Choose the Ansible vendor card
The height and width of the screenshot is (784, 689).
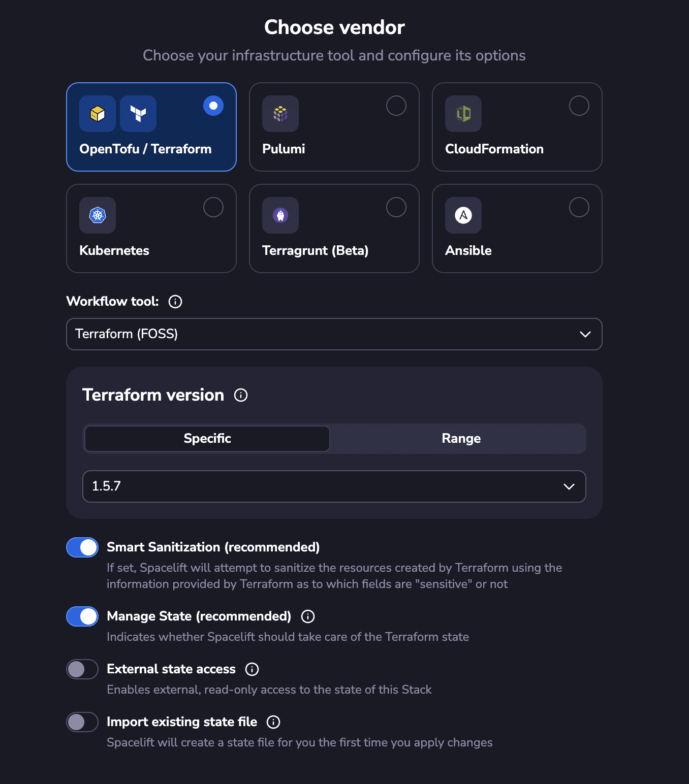click(x=517, y=228)
